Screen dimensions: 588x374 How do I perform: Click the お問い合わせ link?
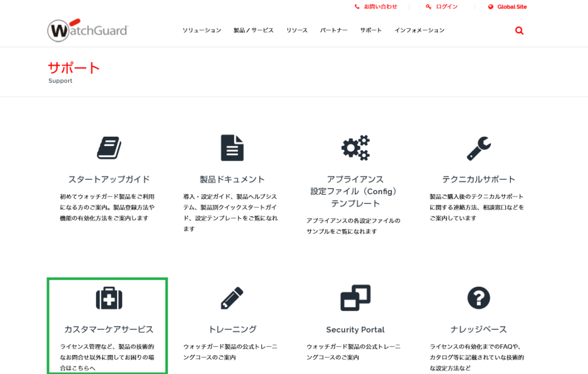(x=380, y=7)
